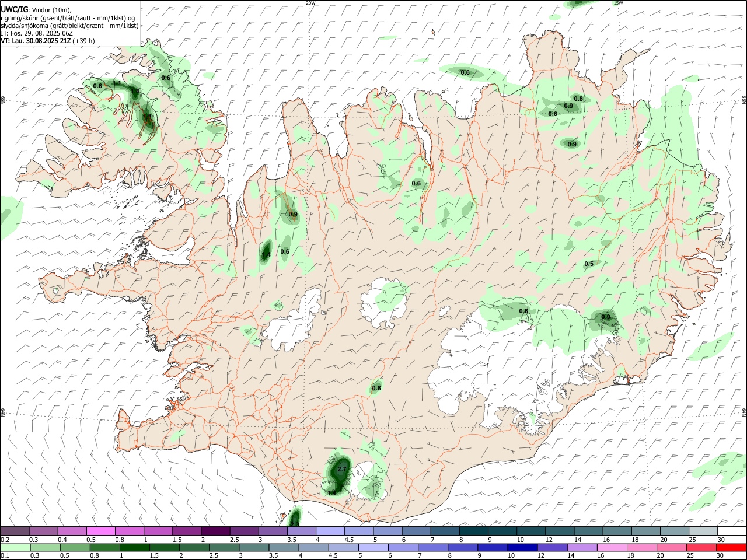Click the "2.7" precipitation value on the map
Image resolution: width=747 pixels, height=560 pixels.
point(343,469)
